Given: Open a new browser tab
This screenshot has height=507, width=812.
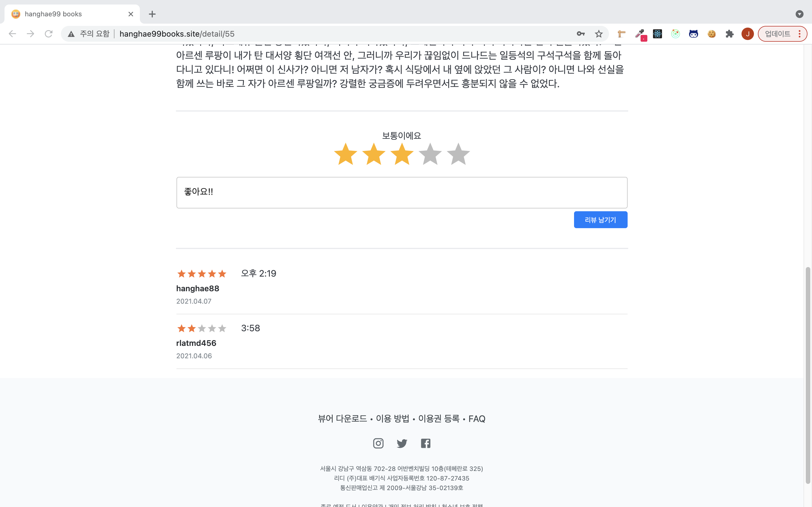Looking at the screenshot, I should tap(152, 14).
